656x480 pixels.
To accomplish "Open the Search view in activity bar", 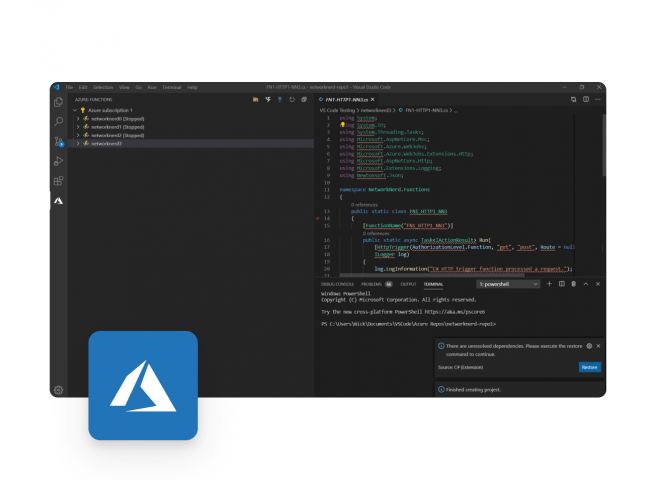I will pyautogui.click(x=59, y=121).
